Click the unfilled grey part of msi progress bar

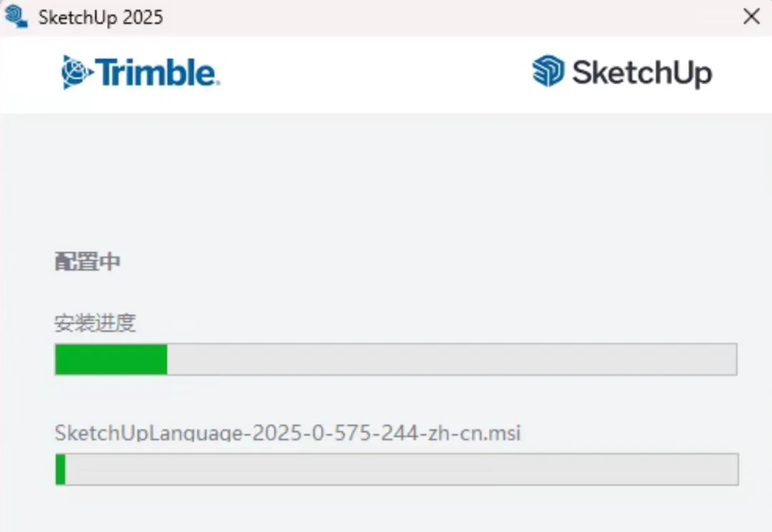[400, 469]
